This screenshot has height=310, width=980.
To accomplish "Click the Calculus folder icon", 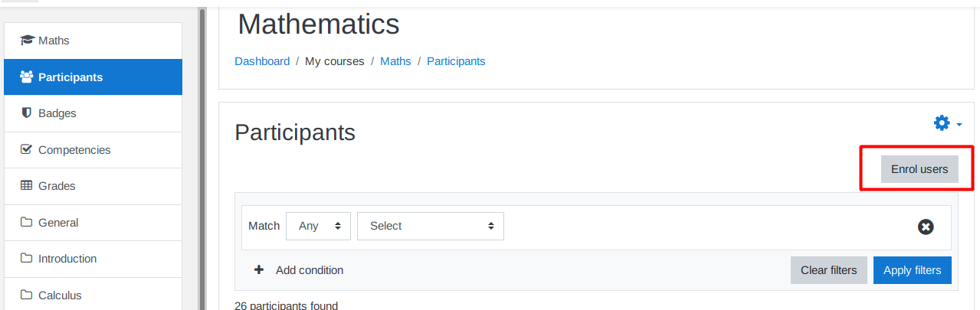I will coord(27,295).
